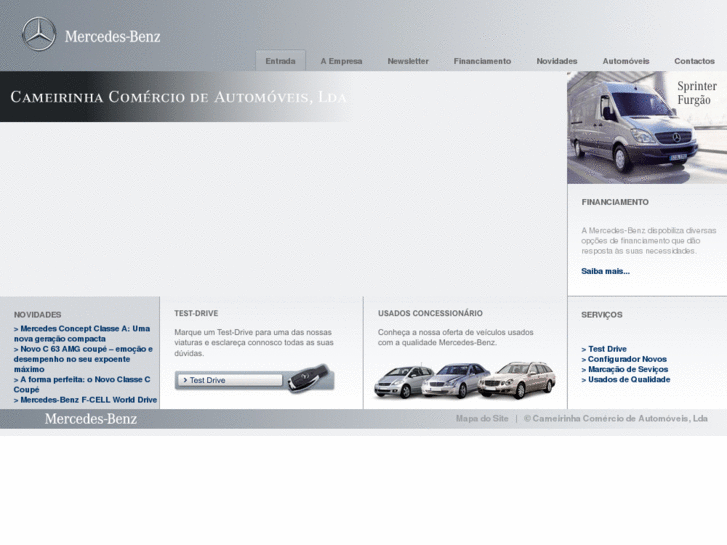Click the FINANCIAMENTO heading
727x545 pixels.
coord(615,202)
